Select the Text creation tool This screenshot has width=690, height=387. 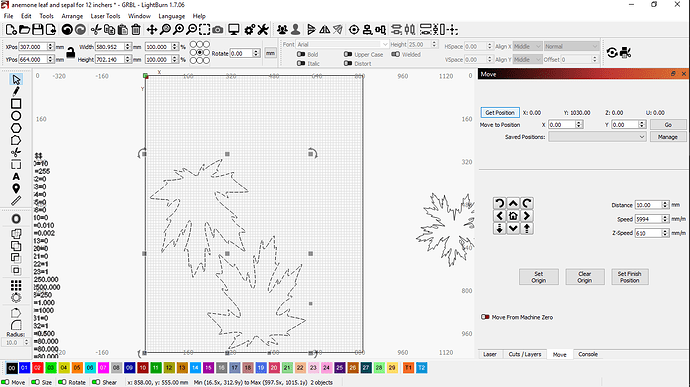tap(16, 177)
